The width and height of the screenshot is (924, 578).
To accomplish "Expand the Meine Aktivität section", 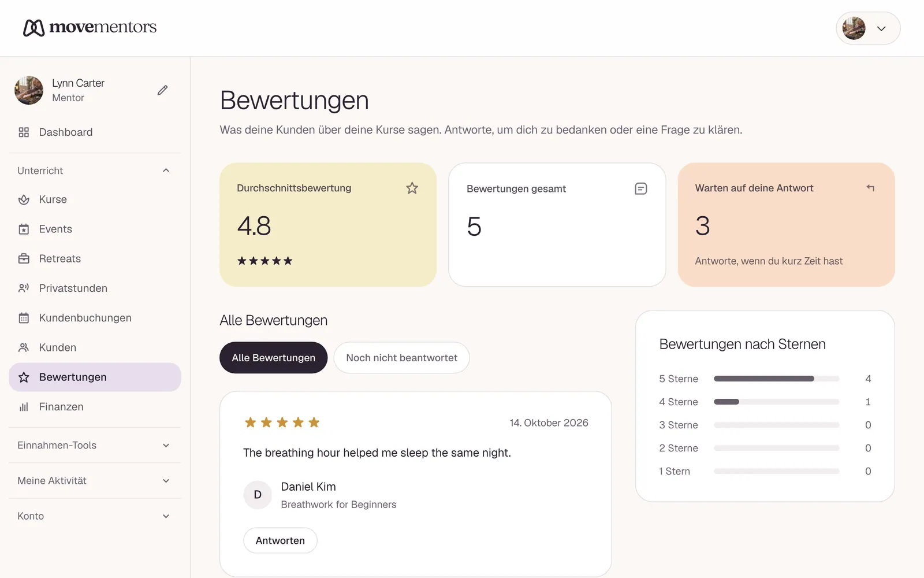I will [x=95, y=480].
